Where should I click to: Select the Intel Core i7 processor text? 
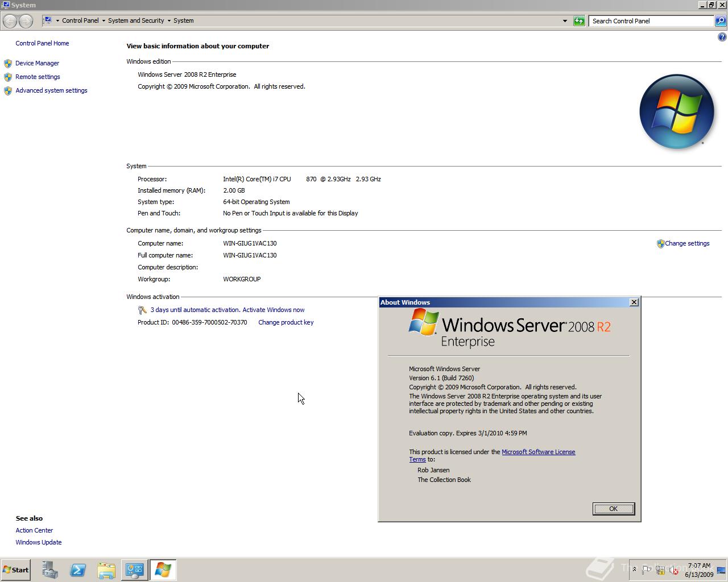coord(302,179)
